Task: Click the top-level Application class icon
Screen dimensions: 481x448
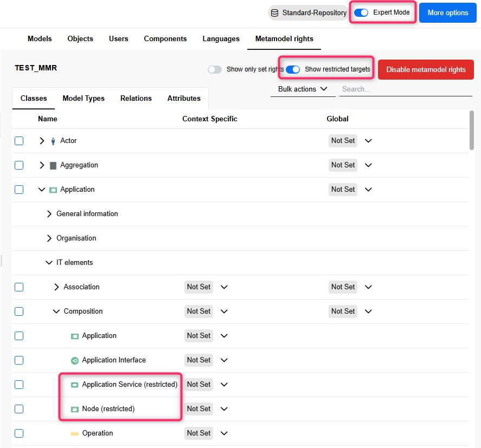Action: pyautogui.click(x=53, y=190)
